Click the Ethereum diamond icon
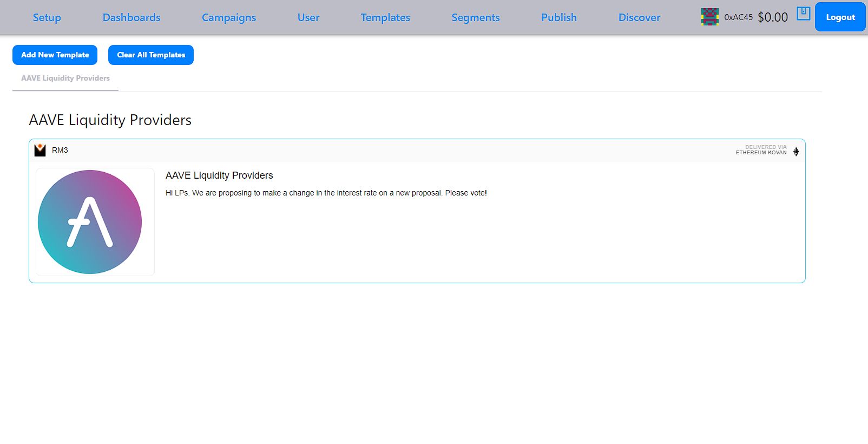Screen dimensions: 868x444 [796, 152]
